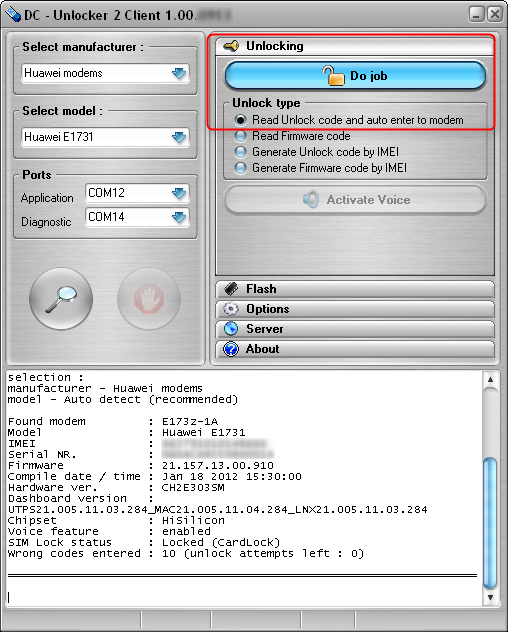Click log scrollbar up arrow
This screenshot has height=632, width=508.
pyautogui.click(x=490, y=379)
